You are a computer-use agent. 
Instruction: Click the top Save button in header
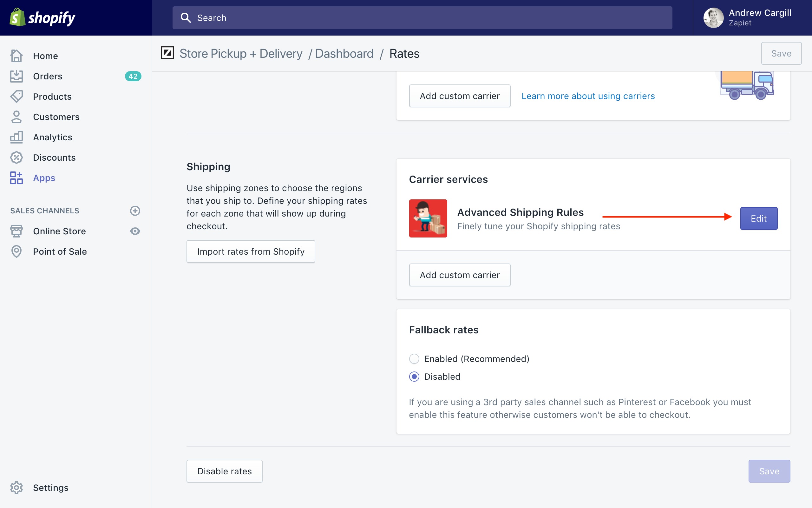tap(781, 53)
